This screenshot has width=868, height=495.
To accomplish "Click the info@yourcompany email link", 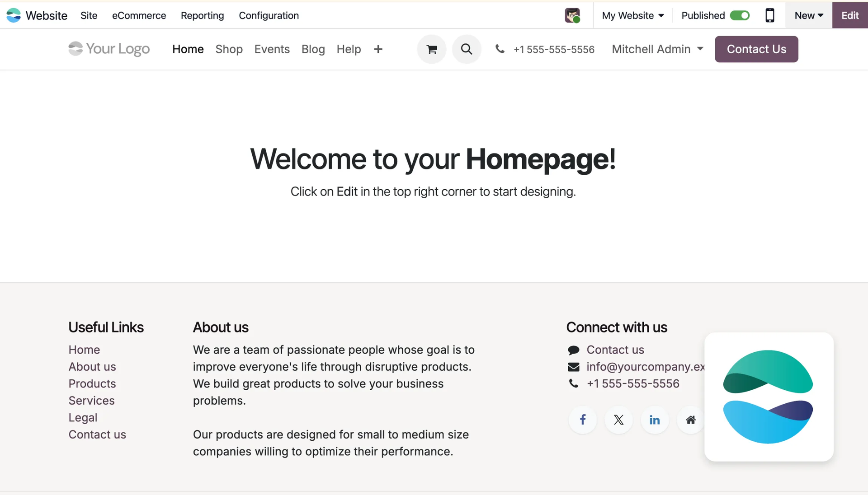I will click(646, 367).
